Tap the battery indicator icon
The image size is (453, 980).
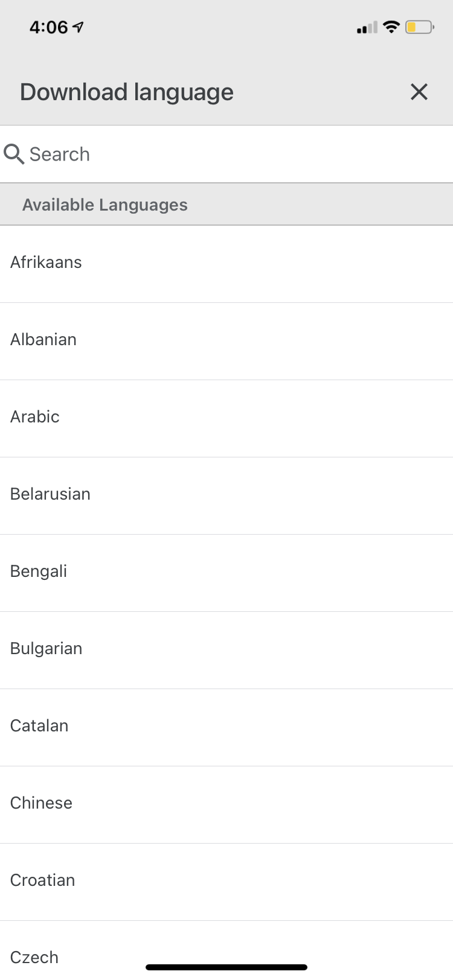[x=419, y=27]
